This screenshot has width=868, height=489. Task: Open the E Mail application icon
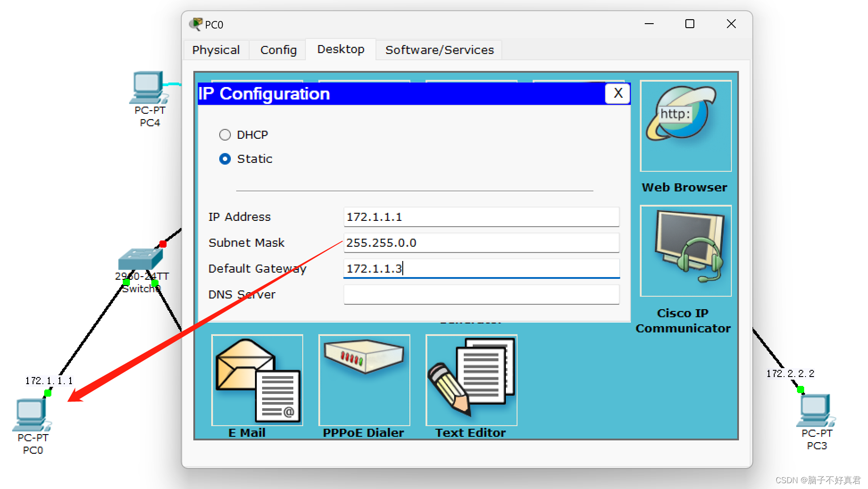pyautogui.click(x=257, y=380)
